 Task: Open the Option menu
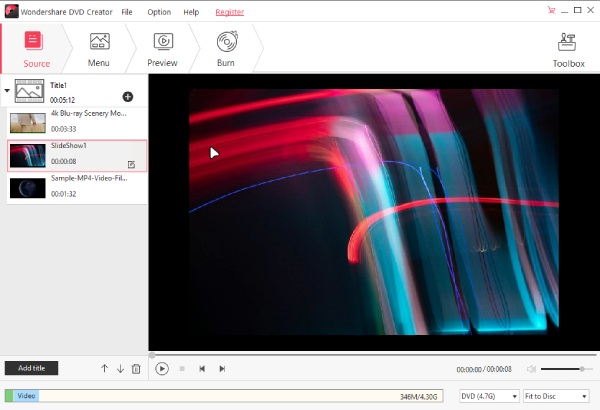coord(159,12)
